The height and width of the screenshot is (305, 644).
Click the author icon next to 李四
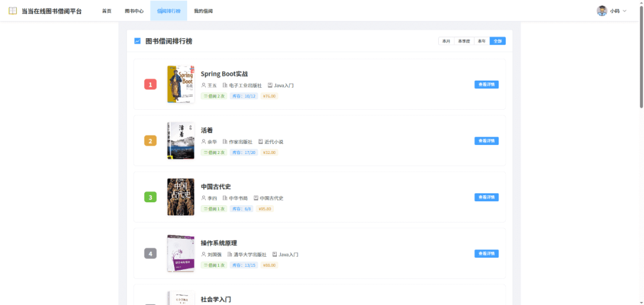(203, 198)
